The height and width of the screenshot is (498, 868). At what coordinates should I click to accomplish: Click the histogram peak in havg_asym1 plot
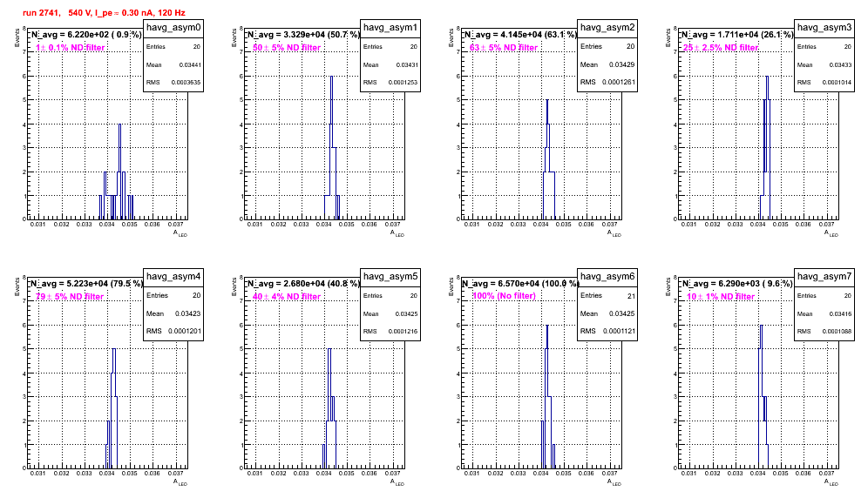(331, 77)
